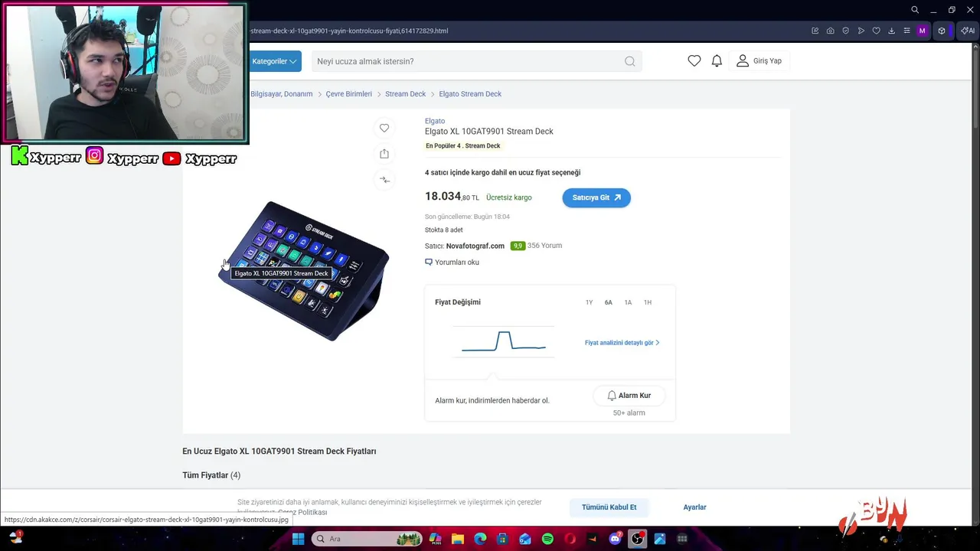Select the 1A price history range
Image resolution: width=980 pixels, height=551 pixels.
(628, 302)
